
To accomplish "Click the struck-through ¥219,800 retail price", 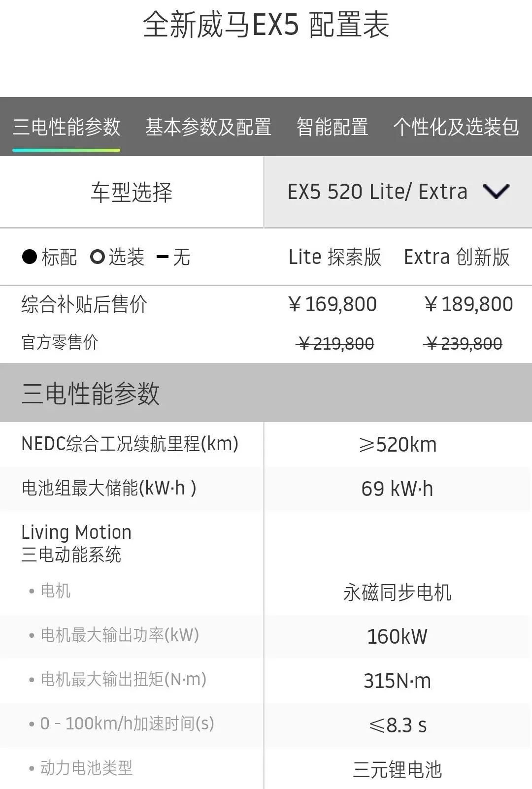I will 335,343.
